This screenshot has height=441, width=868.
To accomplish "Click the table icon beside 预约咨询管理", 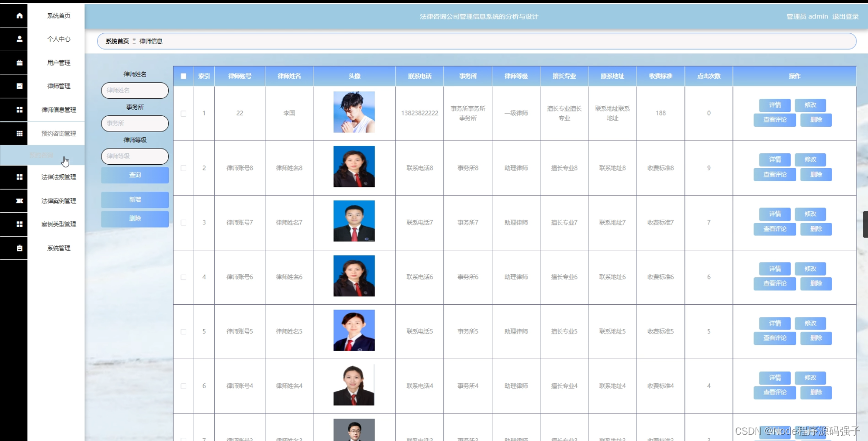I will point(20,134).
